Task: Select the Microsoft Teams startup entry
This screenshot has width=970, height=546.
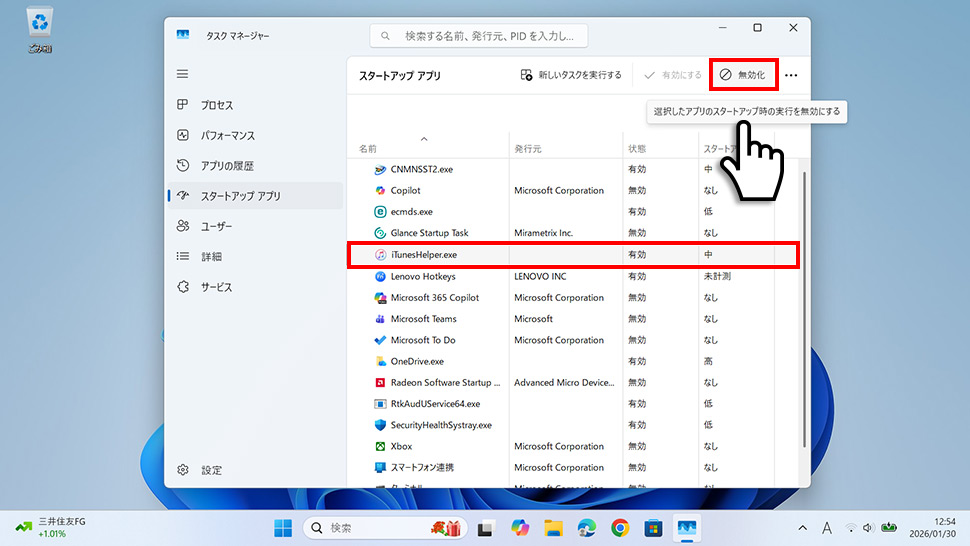Action: 423,319
